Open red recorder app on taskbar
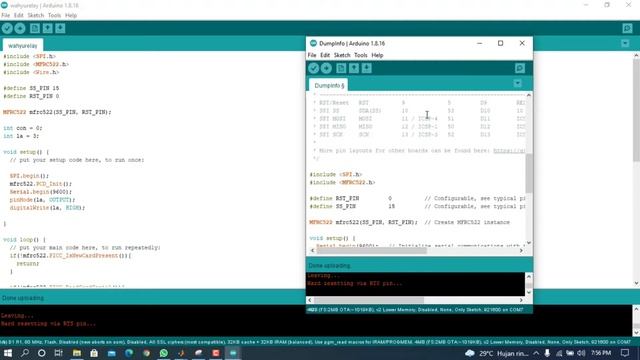 [x=216, y=353]
